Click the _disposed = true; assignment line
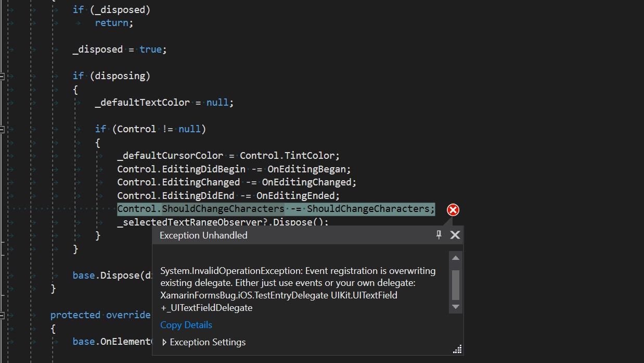Screen dimensions: 644x363 click(x=117, y=49)
